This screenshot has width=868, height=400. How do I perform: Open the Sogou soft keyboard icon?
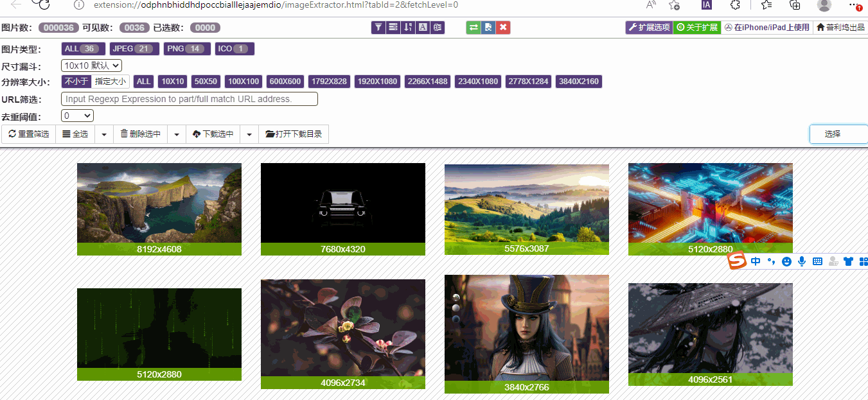click(817, 261)
